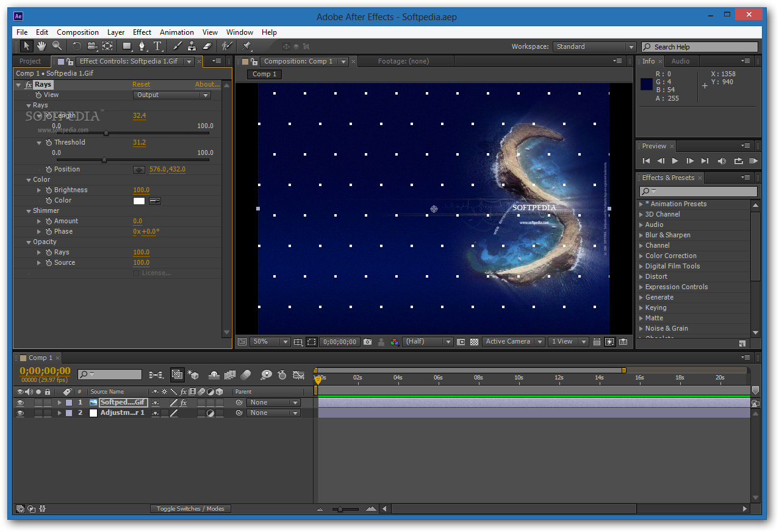Select the Hand tool
Viewport: 779px width, 532px height.
coord(41,46)
